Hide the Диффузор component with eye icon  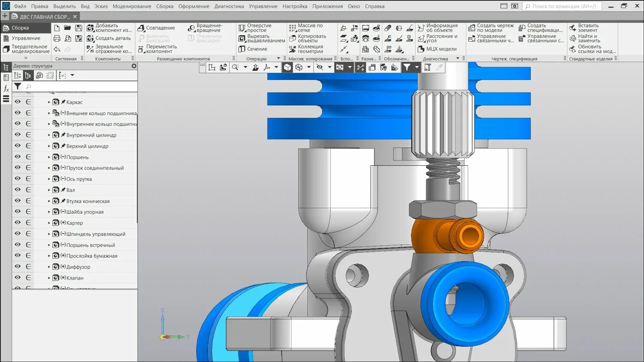tap(18, 266)
